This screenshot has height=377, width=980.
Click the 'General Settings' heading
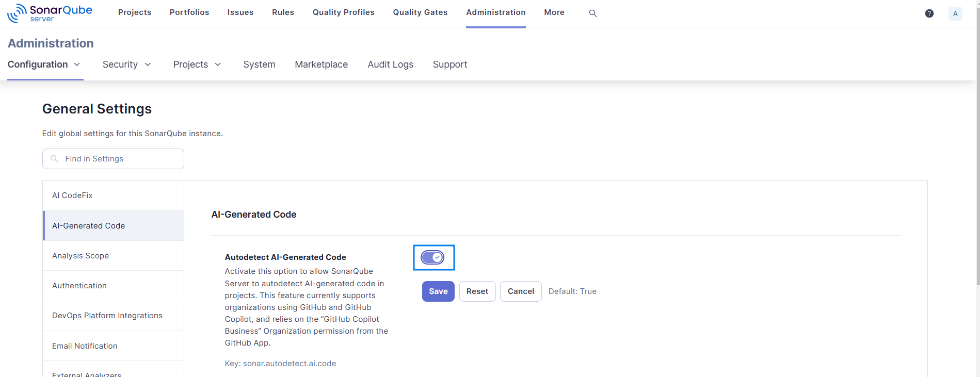[x=97, y=109]
